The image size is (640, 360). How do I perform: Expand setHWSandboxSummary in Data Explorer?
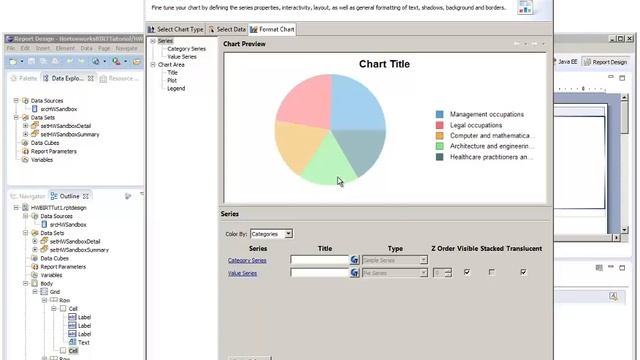25,134
